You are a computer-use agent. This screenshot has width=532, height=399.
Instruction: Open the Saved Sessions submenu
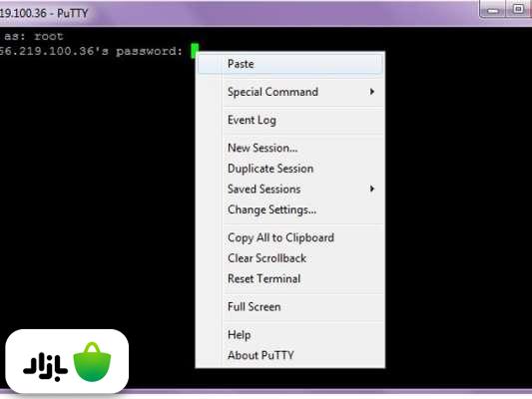[x=290, y=189]
